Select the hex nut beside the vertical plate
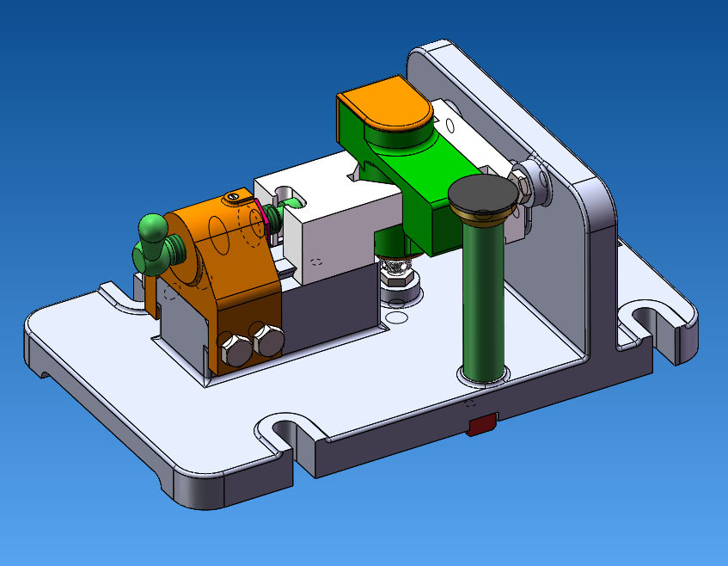The height and width of the screenshot is (566, 728). point(521,187)
